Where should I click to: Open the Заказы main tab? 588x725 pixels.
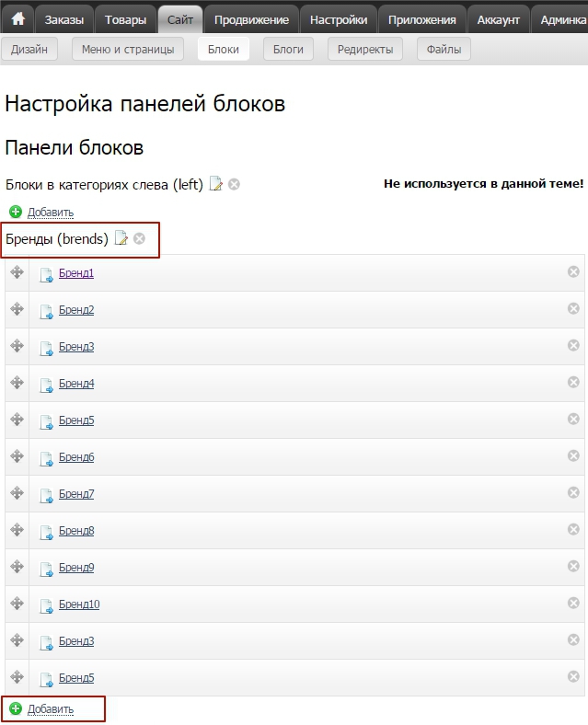tap(64, 19)
